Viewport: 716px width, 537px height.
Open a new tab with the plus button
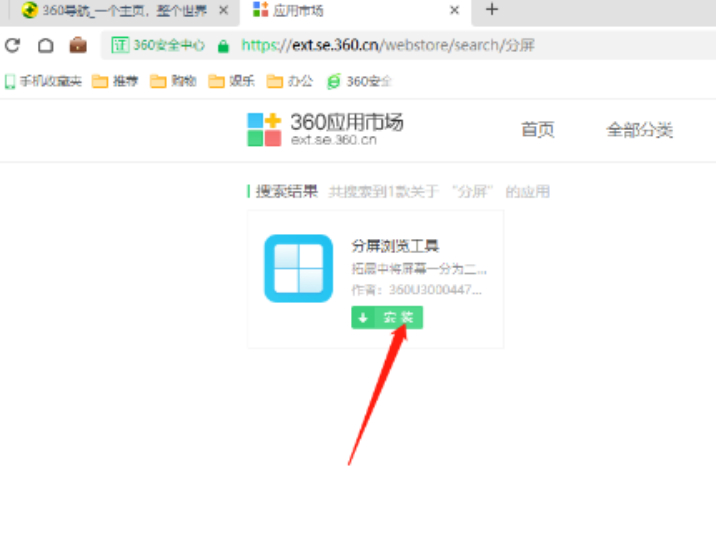pos(492,9)
